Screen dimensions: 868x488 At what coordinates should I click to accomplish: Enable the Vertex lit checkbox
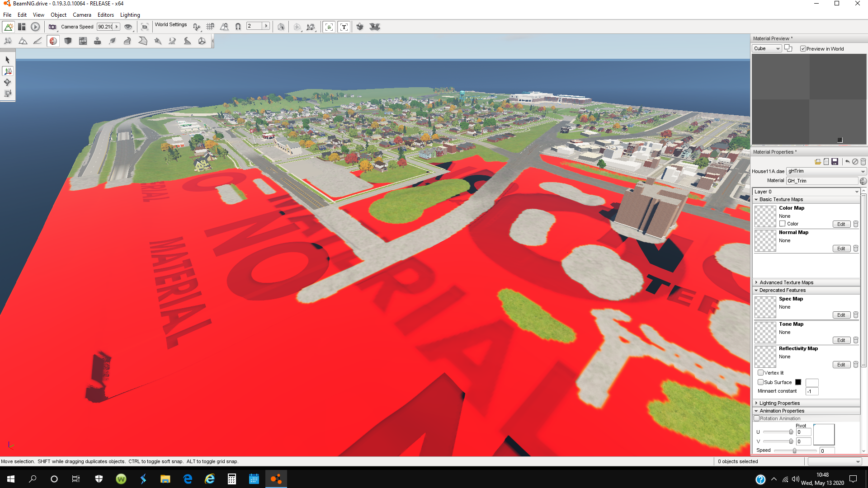(x=760, y=373)
